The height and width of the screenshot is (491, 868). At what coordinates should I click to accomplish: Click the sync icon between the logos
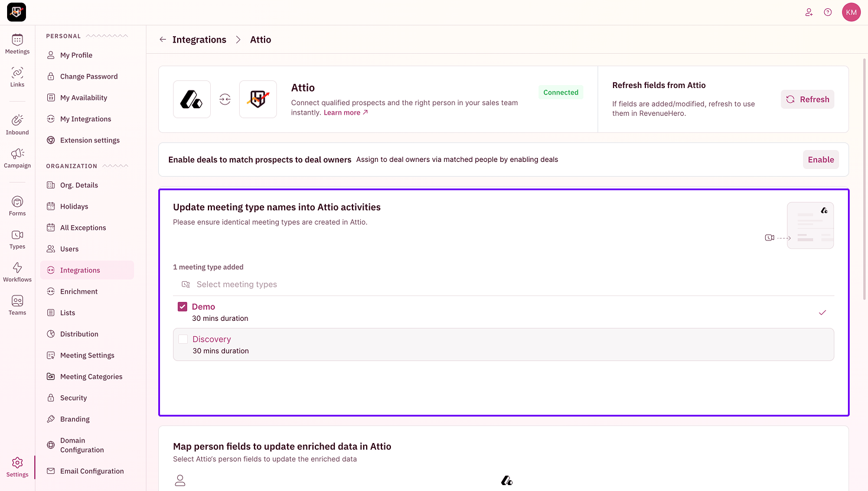coord(225,99)
